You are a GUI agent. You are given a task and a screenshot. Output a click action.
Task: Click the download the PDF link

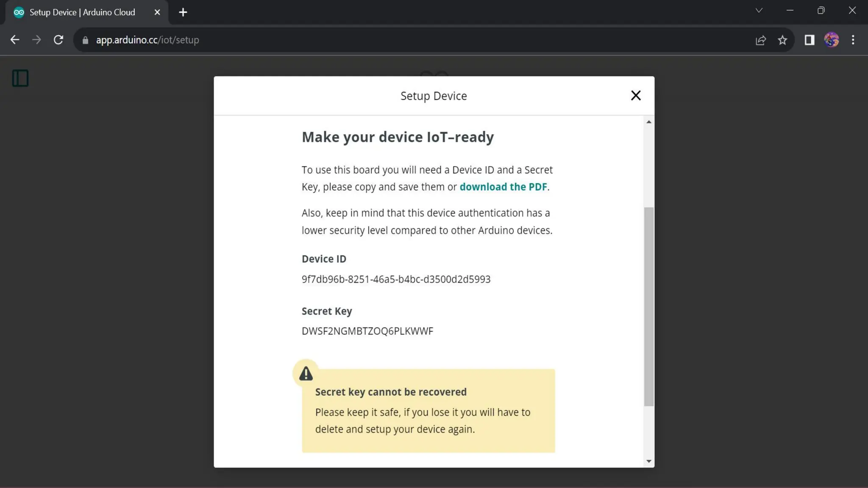click(x=503, y=187)
